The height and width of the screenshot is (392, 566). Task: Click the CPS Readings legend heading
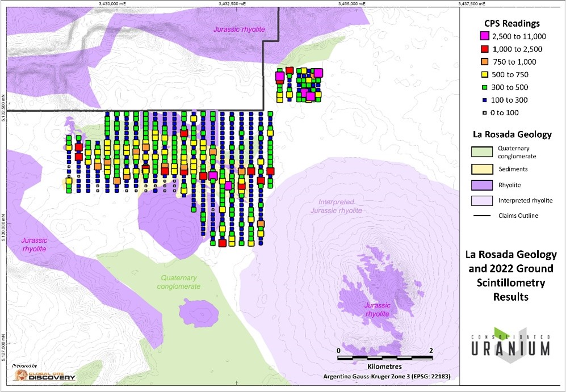[512, 23]
